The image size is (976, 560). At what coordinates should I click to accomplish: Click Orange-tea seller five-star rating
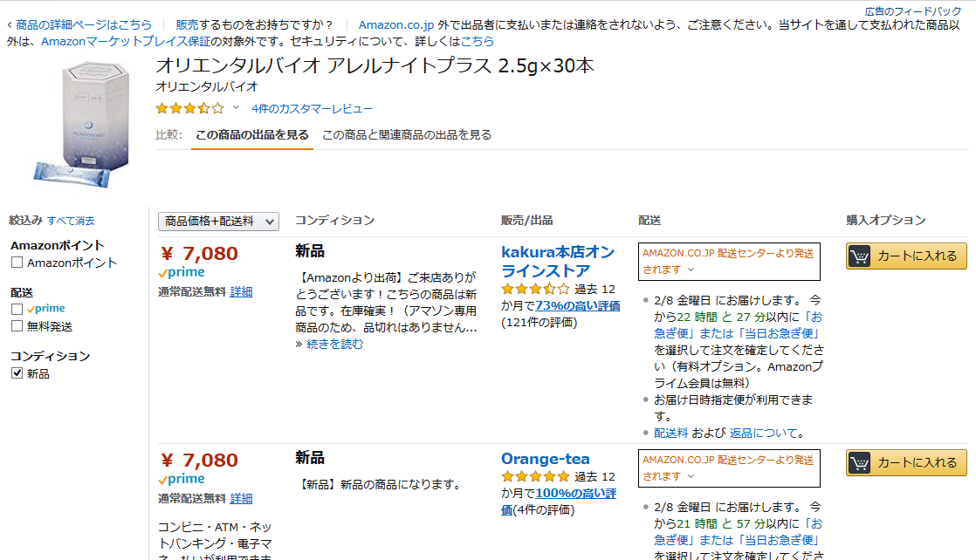point(535,477)
